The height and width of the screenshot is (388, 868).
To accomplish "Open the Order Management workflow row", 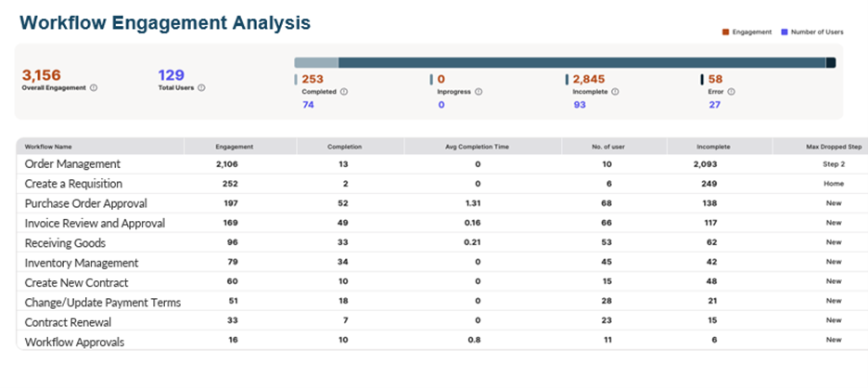I will [72, 164].
